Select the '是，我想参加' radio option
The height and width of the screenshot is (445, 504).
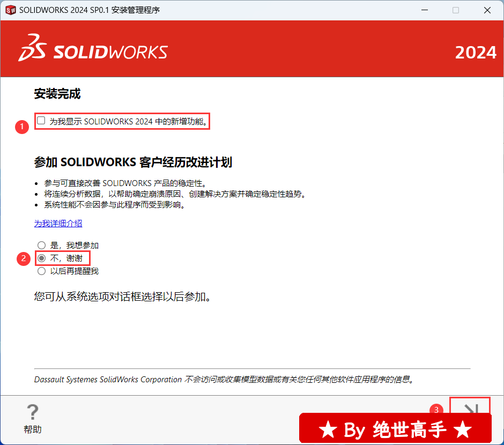tap(41, 246)
